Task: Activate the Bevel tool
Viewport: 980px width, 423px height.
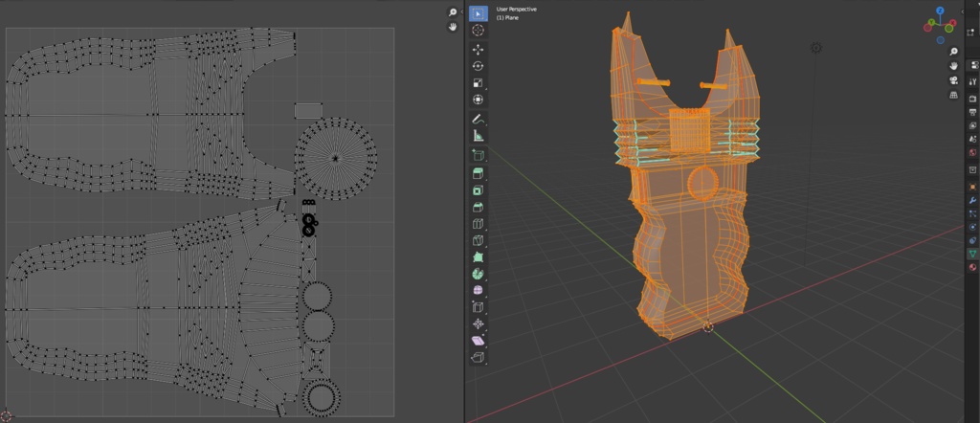Action: pos(479,207)
